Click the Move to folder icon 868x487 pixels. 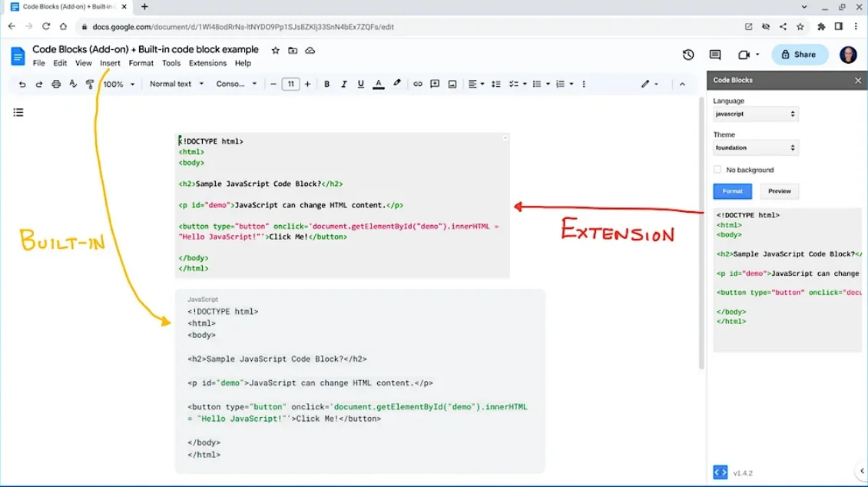(x=293, y=51)
